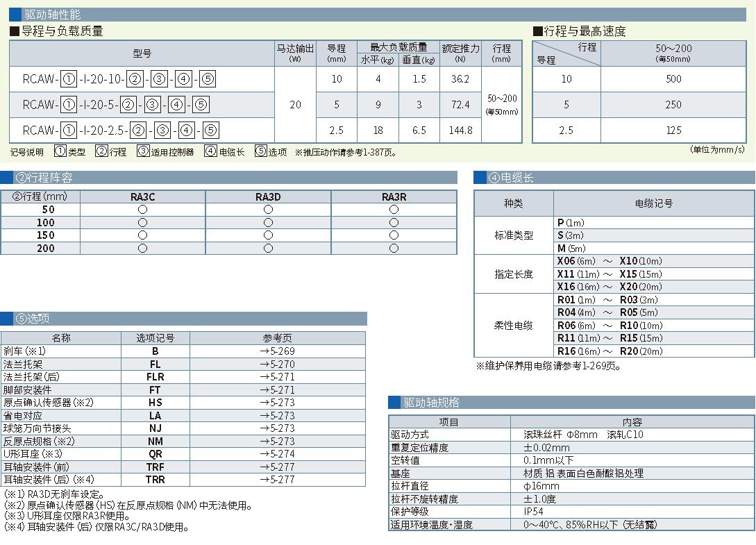Click the RA3R circle for 150 stroke
The image size is (756, 545).
click(394, 235)
